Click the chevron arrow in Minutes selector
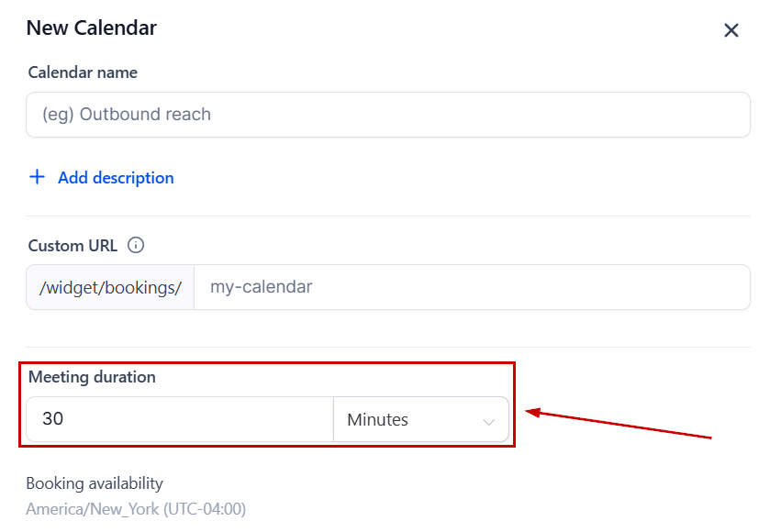Viewport: 770px width, 532px height. pyautogui.click(x=488, y=421)
